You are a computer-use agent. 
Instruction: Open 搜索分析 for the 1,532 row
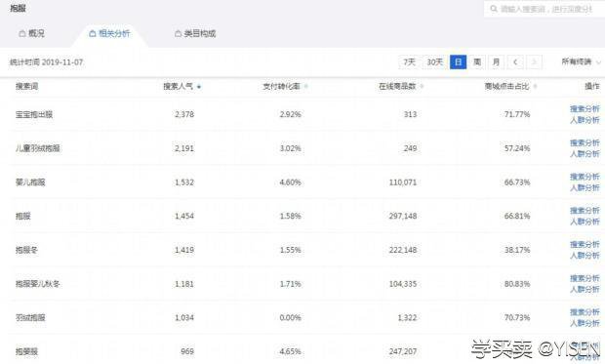point(585,177)
